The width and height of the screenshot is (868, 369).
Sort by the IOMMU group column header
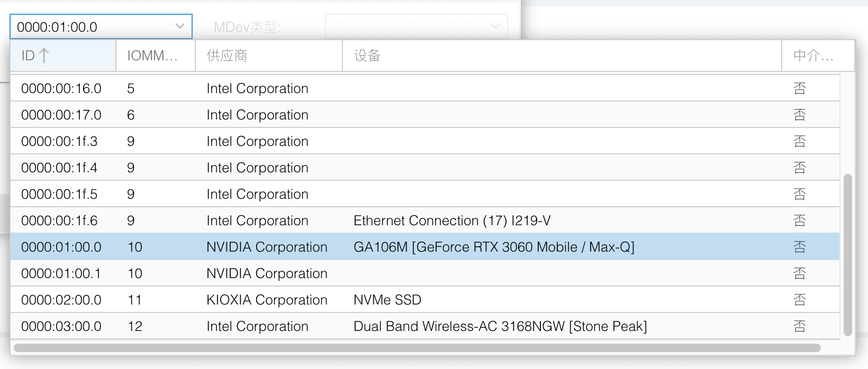pyautogui.click(x=152, y=56)
